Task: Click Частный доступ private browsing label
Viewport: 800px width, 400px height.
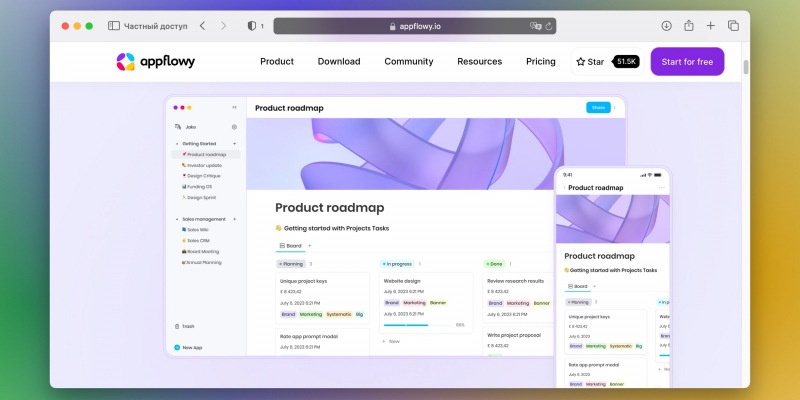Action: [156, 26]
